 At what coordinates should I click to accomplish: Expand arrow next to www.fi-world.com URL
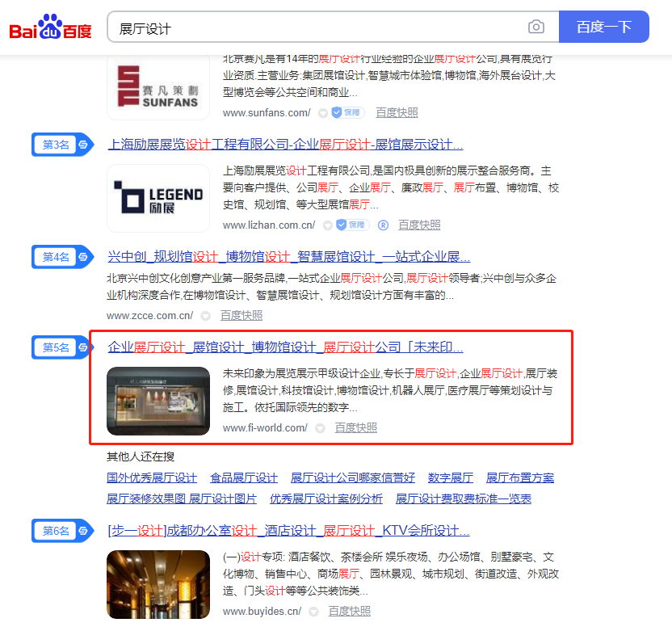tap(320, 428)
